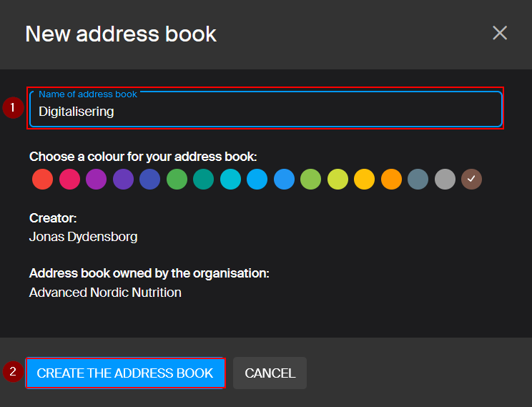The image size is (532, 407).
Task: Click the checked brown colour swatch
Action: 471,180
